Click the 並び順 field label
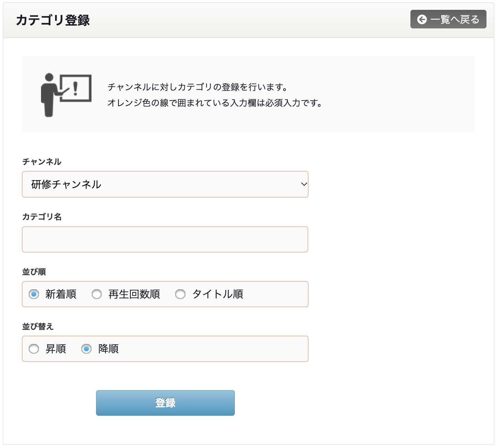The image size is (497, 448). tap(34, 272)
